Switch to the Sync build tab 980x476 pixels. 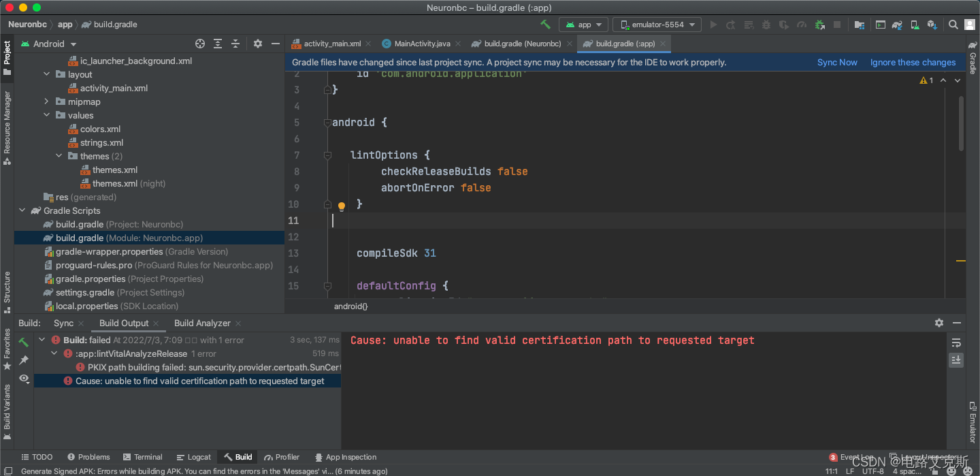63,323
